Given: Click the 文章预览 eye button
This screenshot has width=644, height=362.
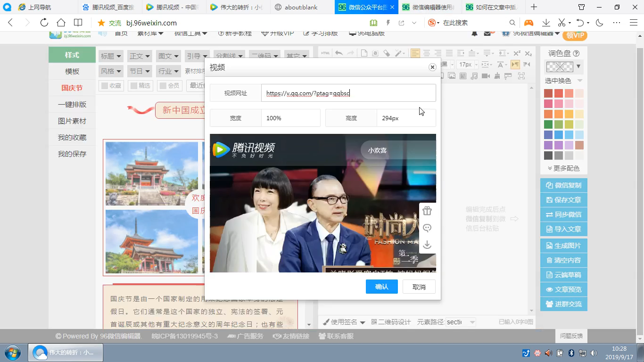Looking at the screenshot, I should (564, 289).
